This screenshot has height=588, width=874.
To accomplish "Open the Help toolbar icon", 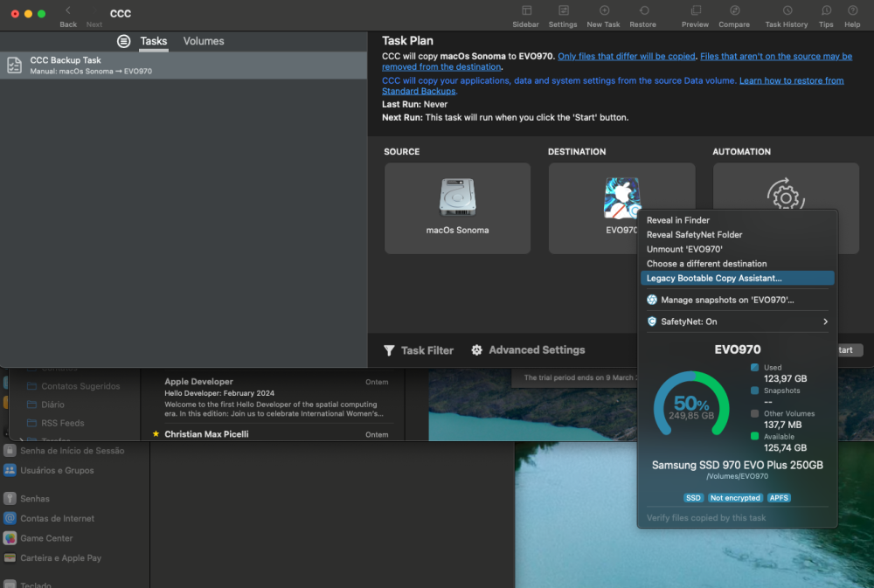I will tap(852, 10).
